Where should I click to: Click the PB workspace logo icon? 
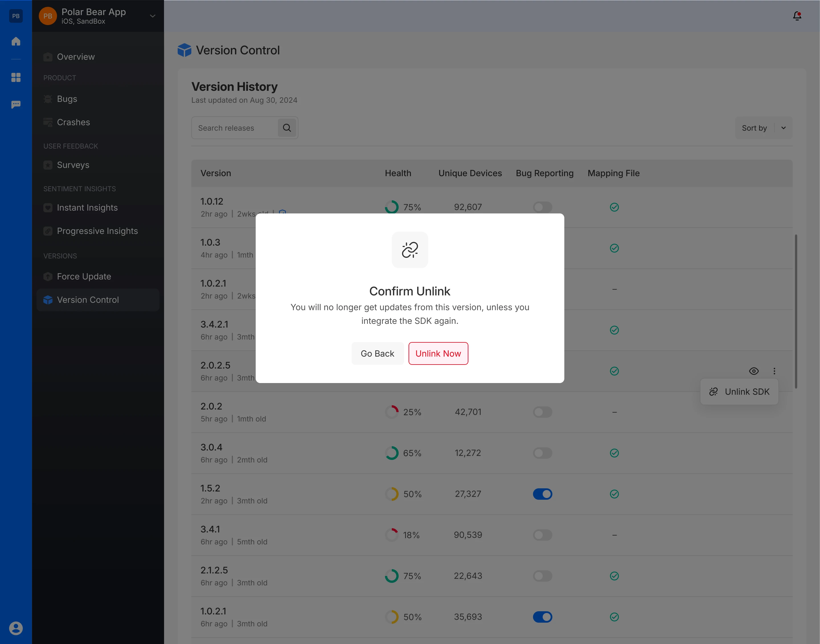click(x=16, y=16)
